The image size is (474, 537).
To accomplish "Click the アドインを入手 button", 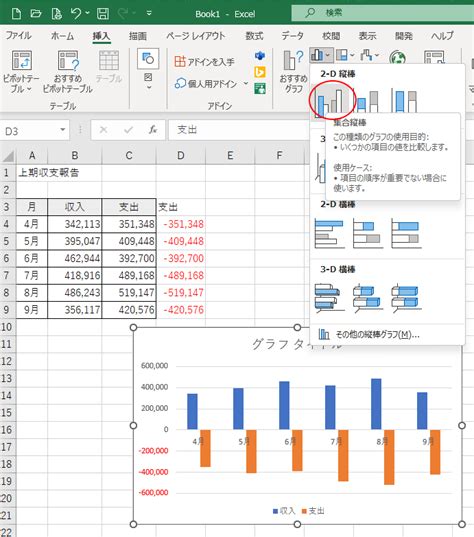I will (x=204, y=62).
